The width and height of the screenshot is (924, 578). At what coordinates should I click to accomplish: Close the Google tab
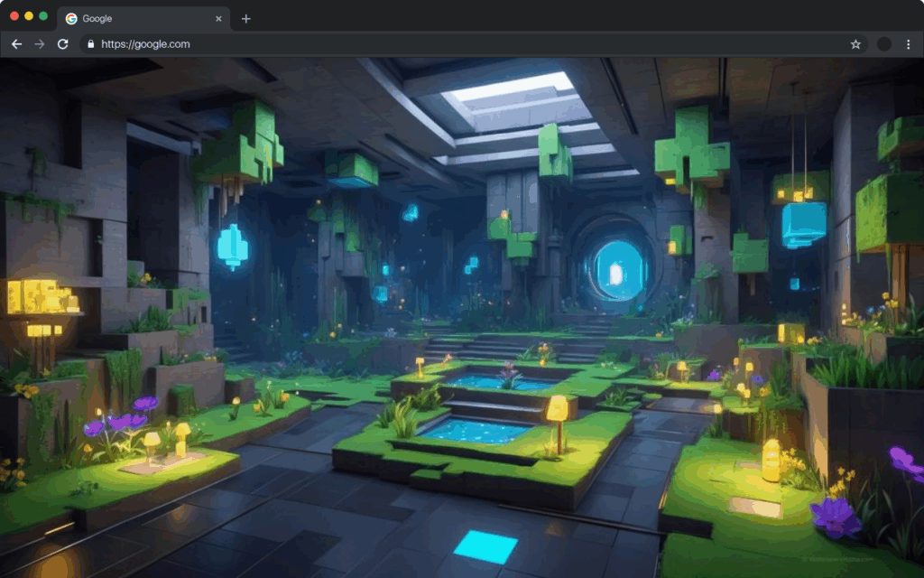[218, 19]
